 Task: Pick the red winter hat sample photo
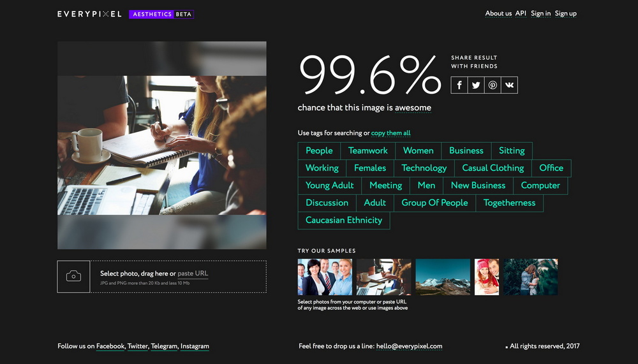[486, 277]
